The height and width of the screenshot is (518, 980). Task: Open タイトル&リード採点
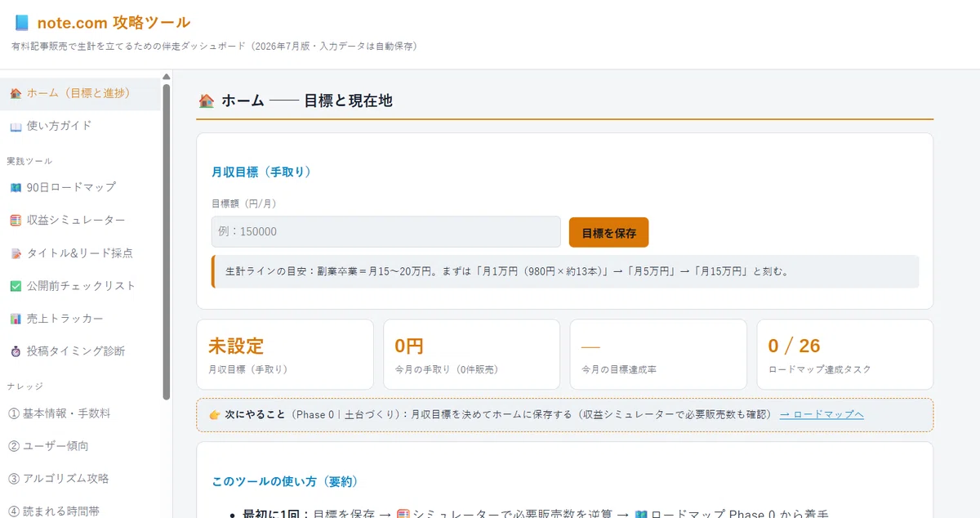[80, 252]
